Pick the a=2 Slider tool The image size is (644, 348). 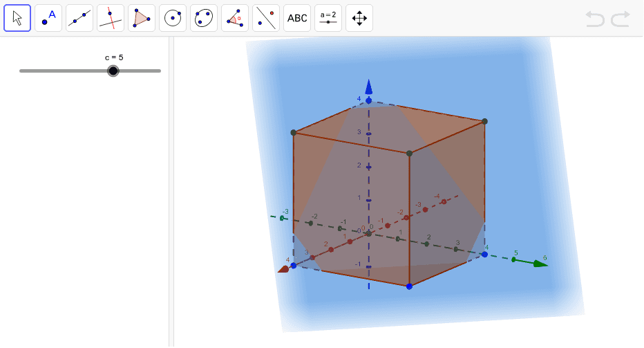tap(328, 18)
